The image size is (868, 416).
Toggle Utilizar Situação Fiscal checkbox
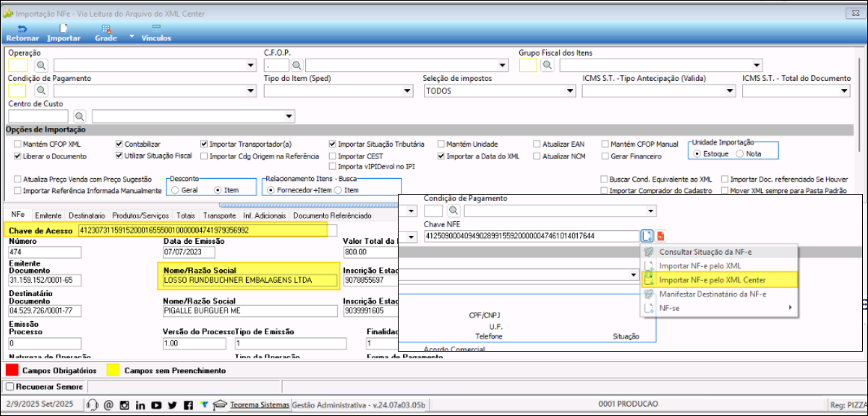coord(119,156)
